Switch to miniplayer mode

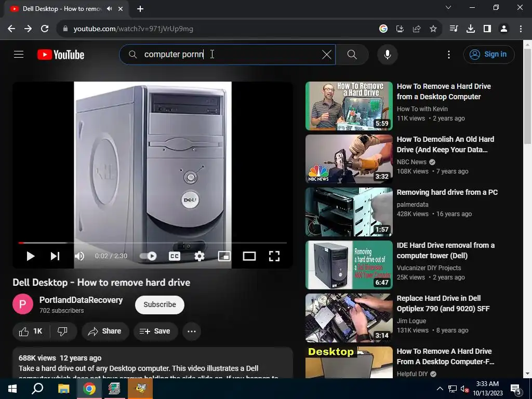[224, 256]
